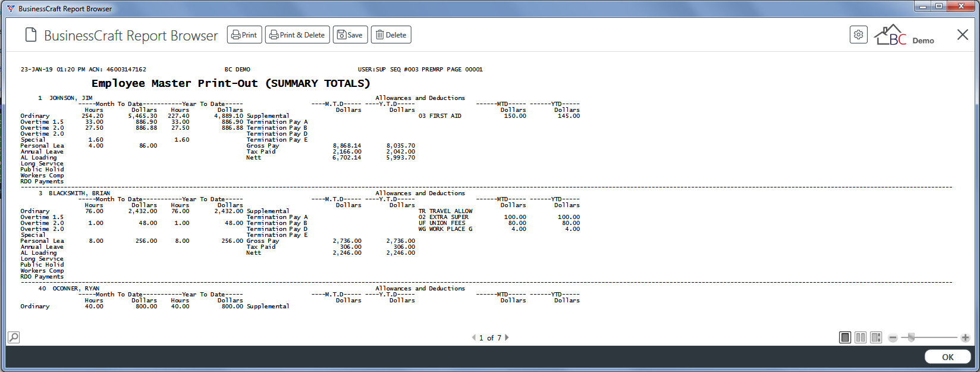Click the YTD hours value '227.40'

coord(178,116)
